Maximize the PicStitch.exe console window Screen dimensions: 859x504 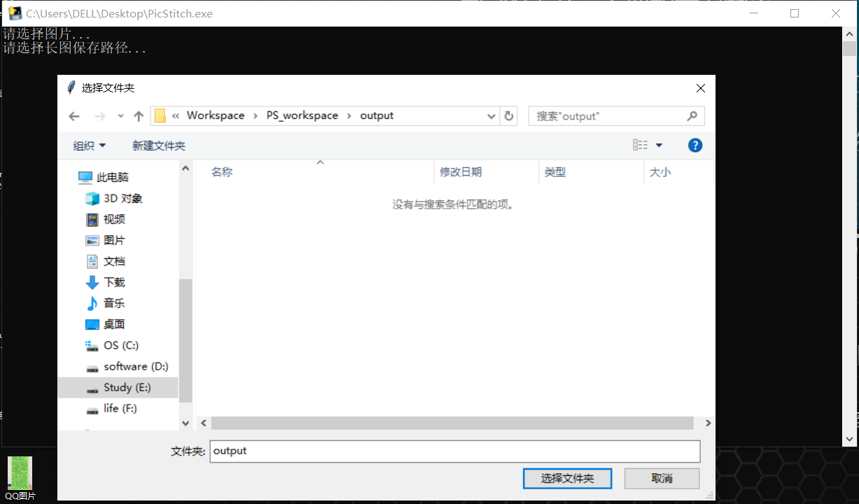[x=795, y=13]
